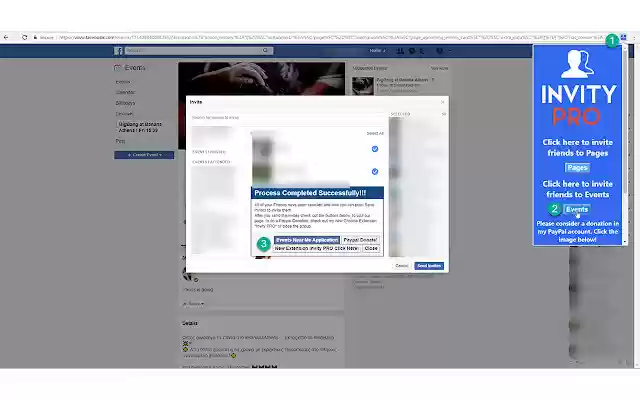
Task: Click the Facebook logo in the top bar
Action: (118, 51)
